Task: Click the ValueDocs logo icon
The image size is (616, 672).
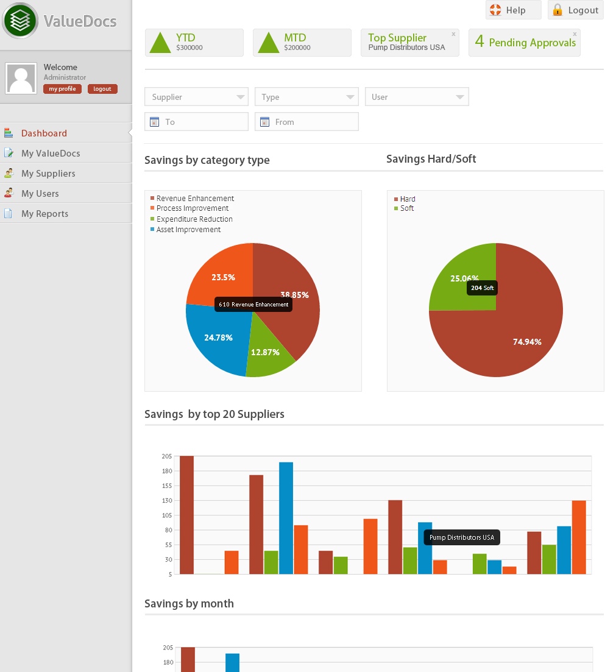Action: 21,21
